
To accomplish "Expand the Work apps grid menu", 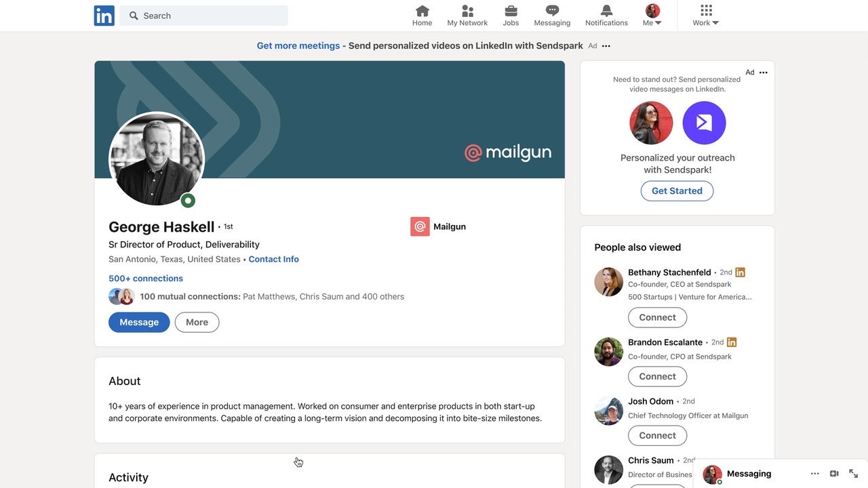I will pos(706,16).
